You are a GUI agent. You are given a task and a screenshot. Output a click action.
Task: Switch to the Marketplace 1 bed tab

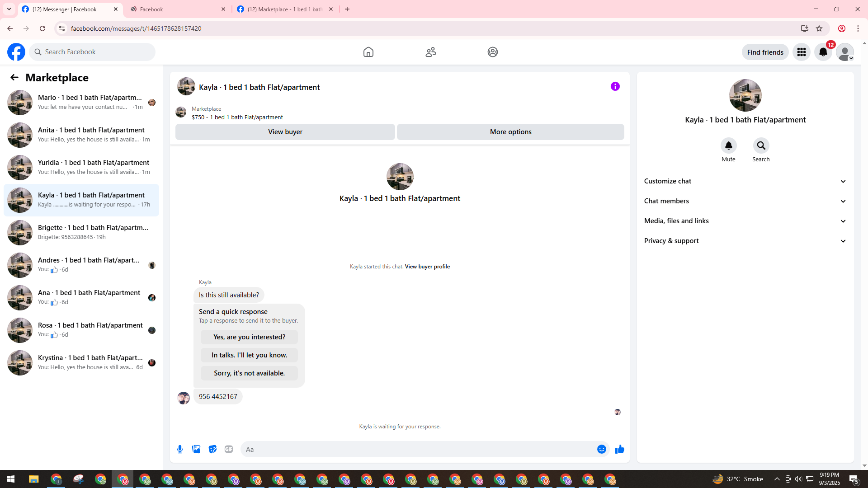[285, 9]
